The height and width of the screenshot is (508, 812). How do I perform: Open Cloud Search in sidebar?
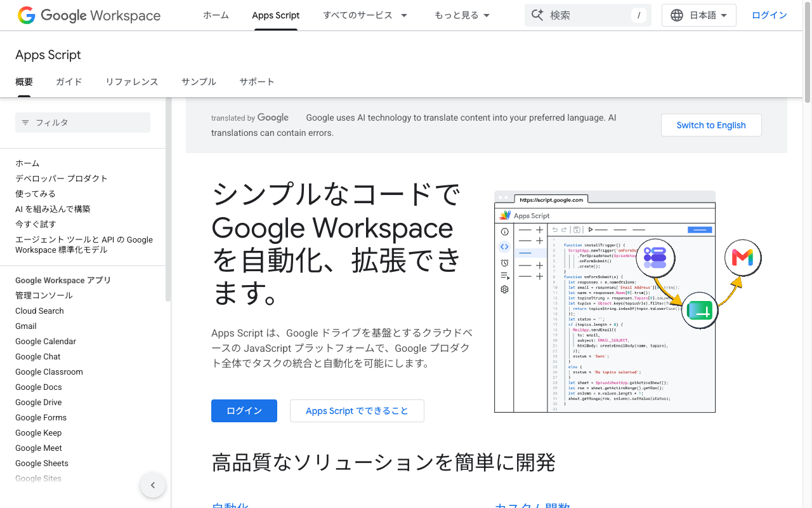tap(39, 311)
